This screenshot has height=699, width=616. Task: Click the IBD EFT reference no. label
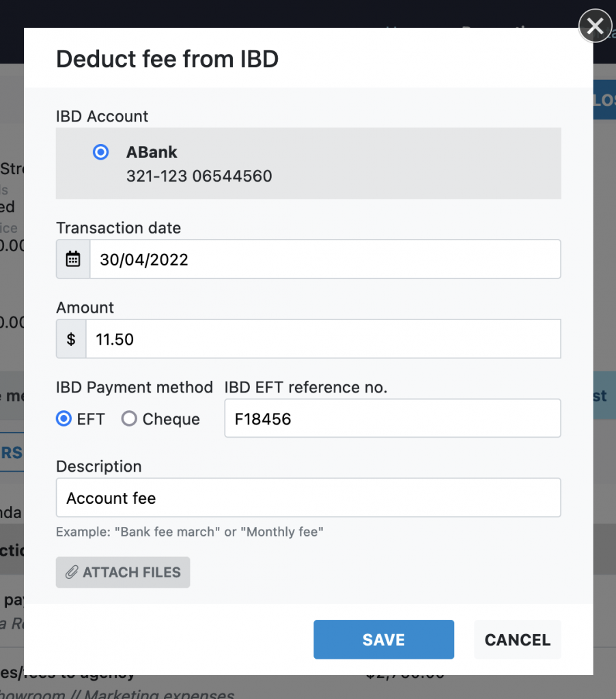(x=306, y=388)
